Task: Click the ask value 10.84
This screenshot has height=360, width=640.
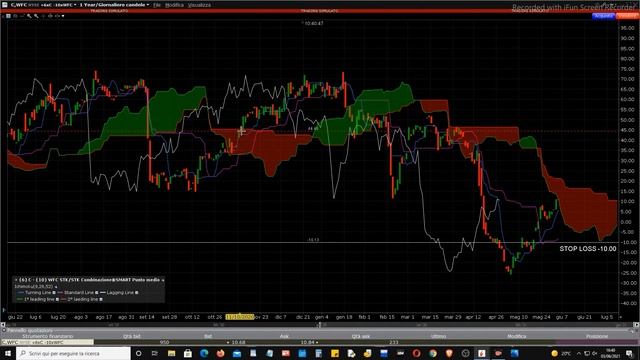Action: (307, 342)
